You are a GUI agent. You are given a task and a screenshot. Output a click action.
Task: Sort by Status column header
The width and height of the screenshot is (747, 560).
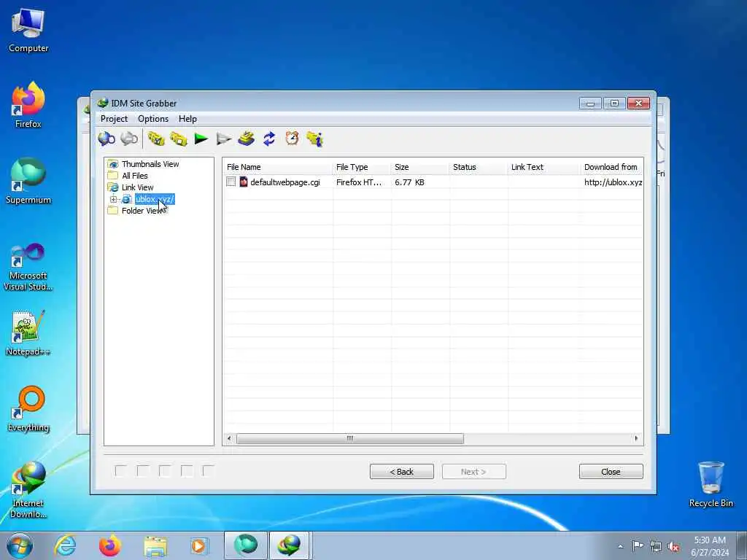479,167
